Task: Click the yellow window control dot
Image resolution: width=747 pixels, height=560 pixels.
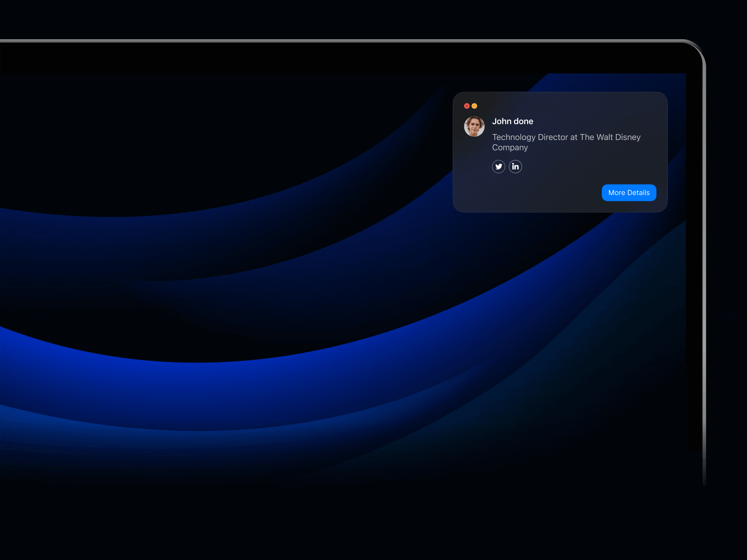Action: 474,106
